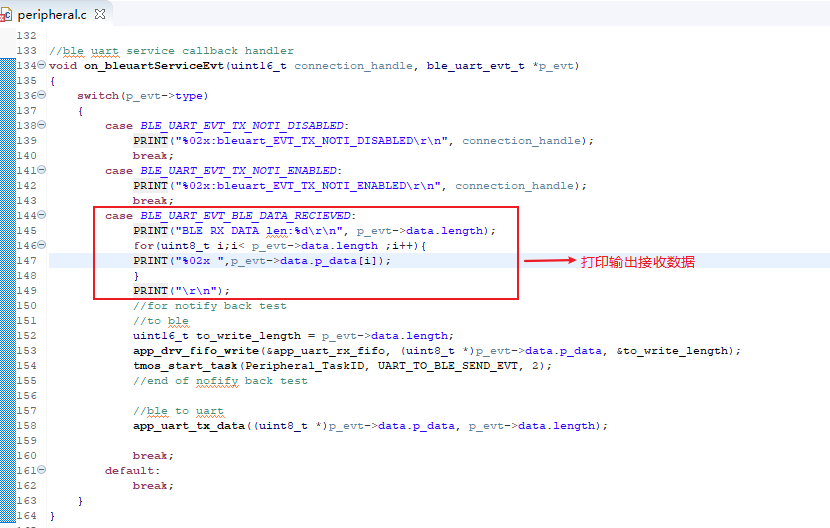Screen dimensions: 830x528
Task: Fold the TX_NOTI_DISABLED case at line 138
Action: coord(42,125)
